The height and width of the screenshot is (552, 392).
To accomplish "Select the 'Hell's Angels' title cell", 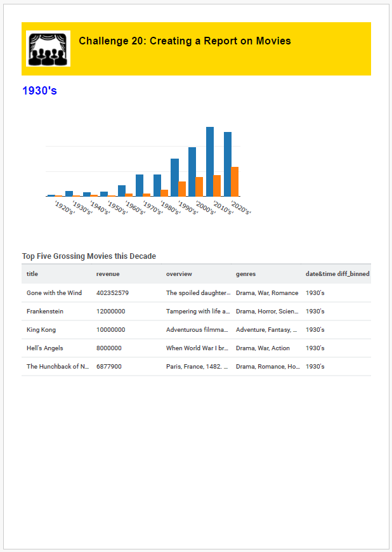I will 44,348.
